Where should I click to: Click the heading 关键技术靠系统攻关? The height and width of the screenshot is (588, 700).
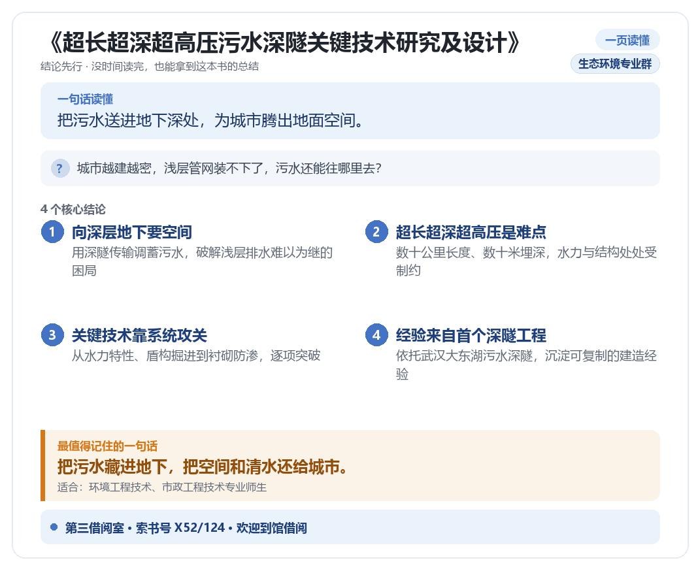(x=139, y=335)
